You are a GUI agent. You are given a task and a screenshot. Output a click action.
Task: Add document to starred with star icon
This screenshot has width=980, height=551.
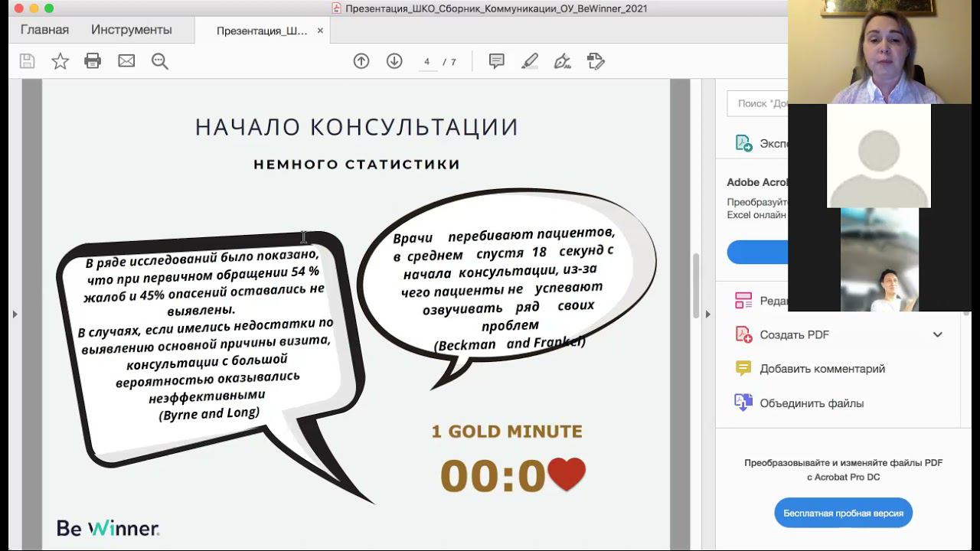pyautogui.click(x=60, y=61)
